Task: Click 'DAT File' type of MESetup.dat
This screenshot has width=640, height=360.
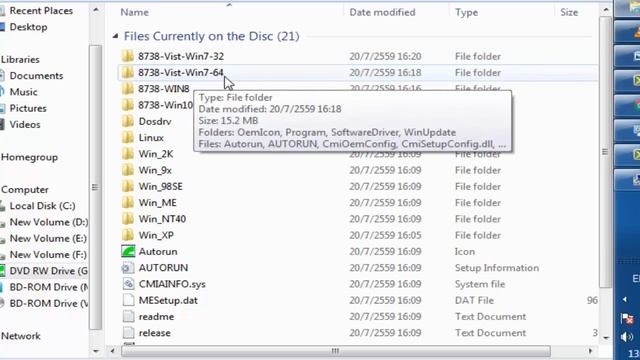Action: click(474, 300)
